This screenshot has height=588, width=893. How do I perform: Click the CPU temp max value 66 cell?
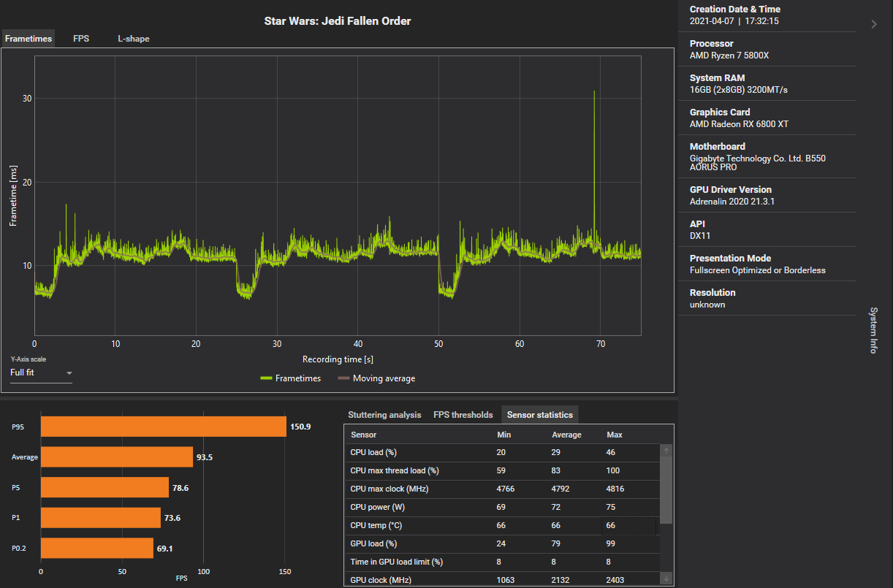tap(628, 526)
